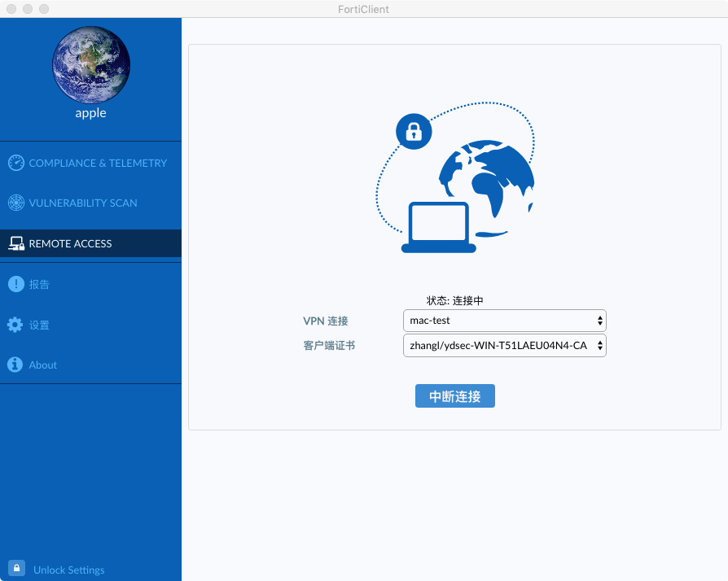The image size is (728, 581).
Task: Click the minimize window button
Action: [x=28, y=9]
